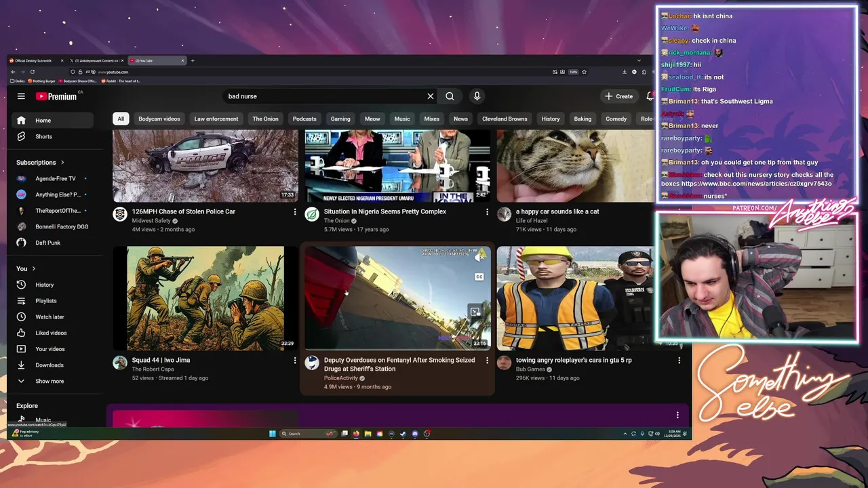Open the taskbar clock showing 5:09 AM

coord(672,434)
